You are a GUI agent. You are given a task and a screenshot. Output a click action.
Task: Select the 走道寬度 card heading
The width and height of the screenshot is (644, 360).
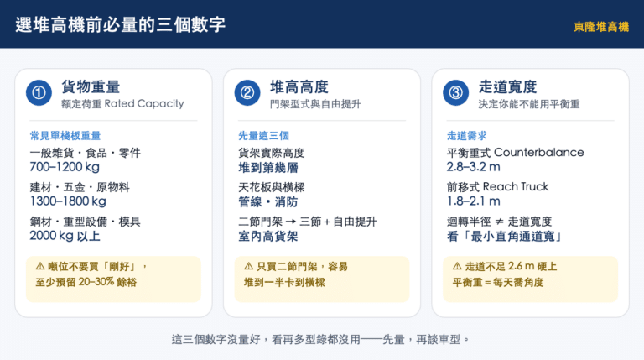507,87
